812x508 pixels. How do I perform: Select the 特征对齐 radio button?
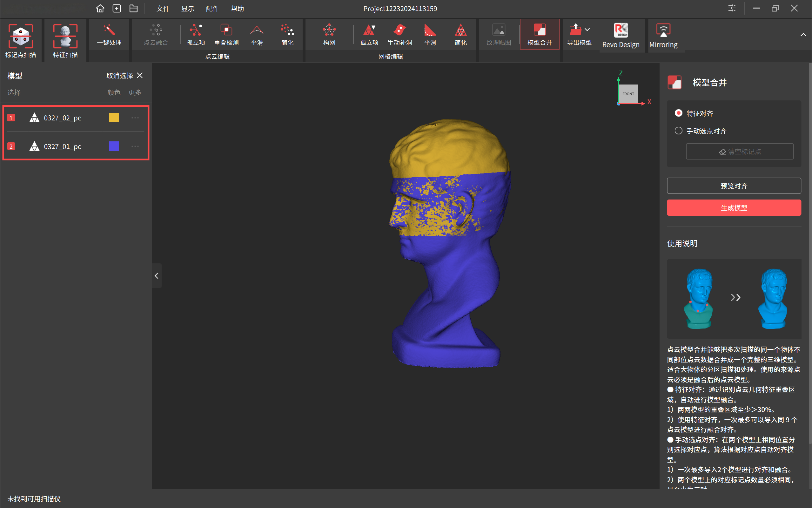pos(678,113)
